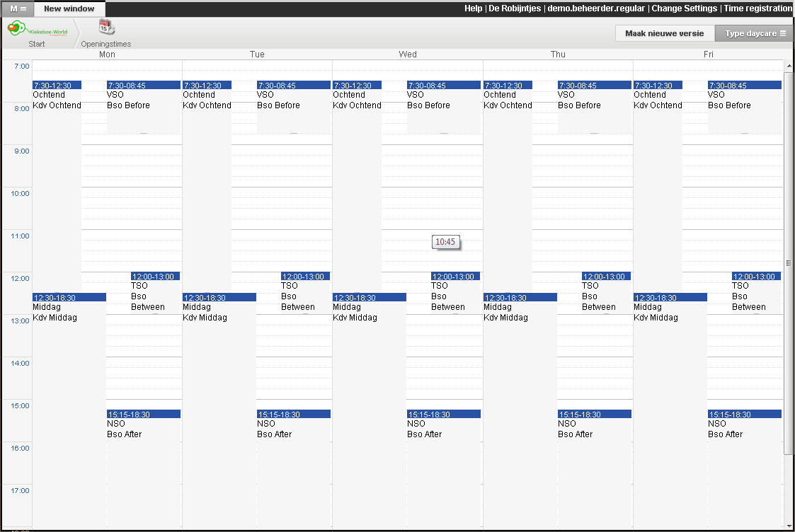Click the 10:45 time marker tooltip
The image size is (795, 532).
pyautogui.click(x=445, y=242)
